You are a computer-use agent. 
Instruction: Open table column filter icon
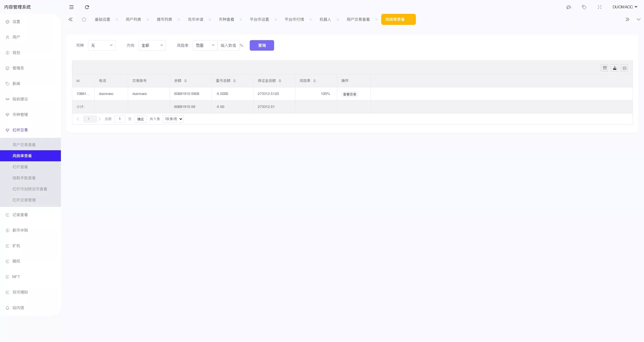[604, 68]
